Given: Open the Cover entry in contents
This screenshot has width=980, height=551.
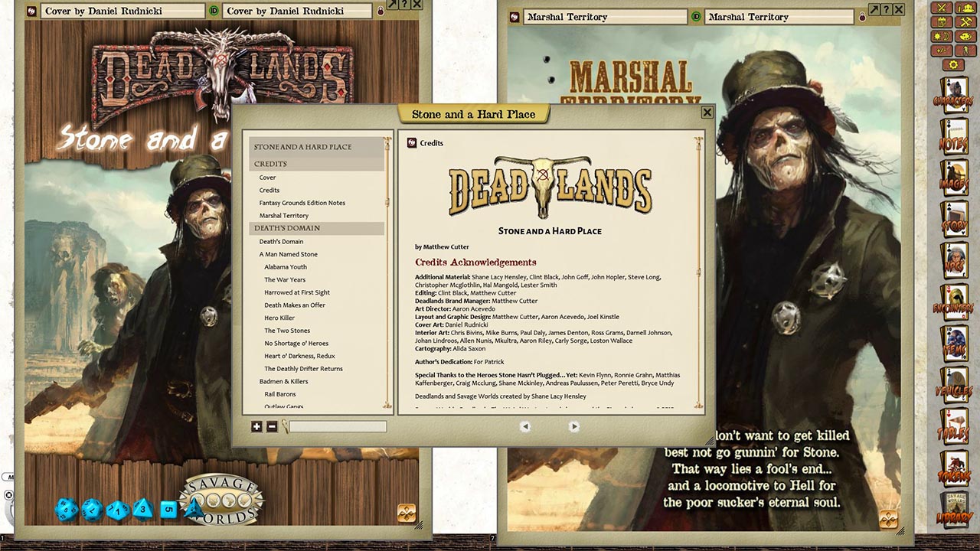Looking at the screenshot, I should (x=267, y=178).
